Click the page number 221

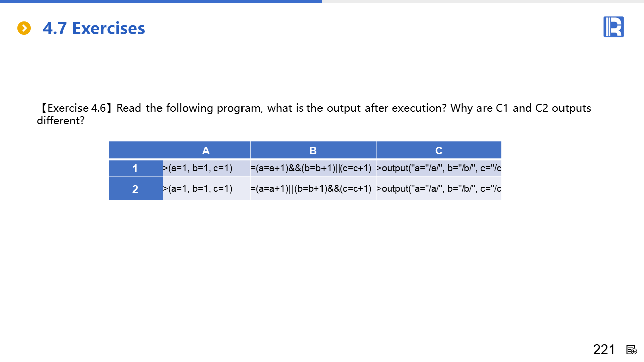point(604,350)
